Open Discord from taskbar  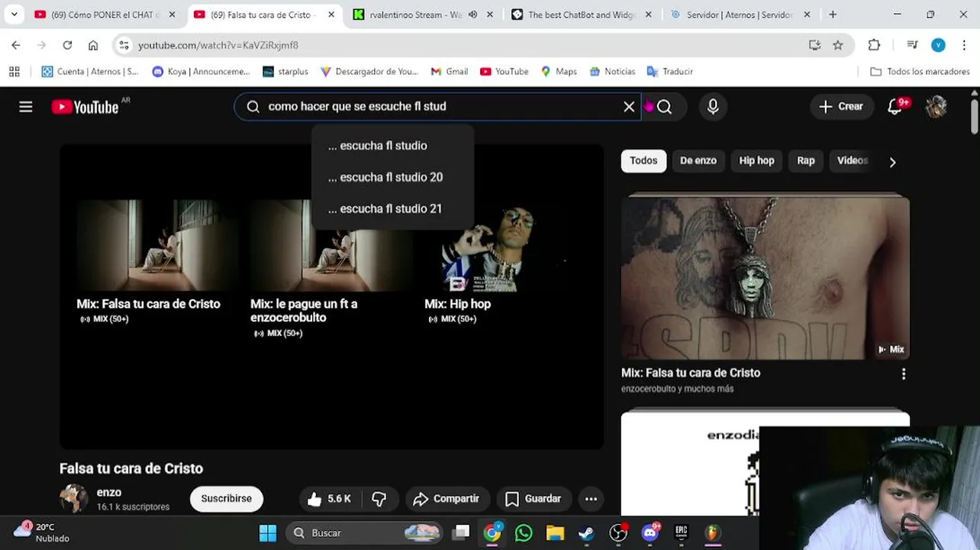point(650,532)
